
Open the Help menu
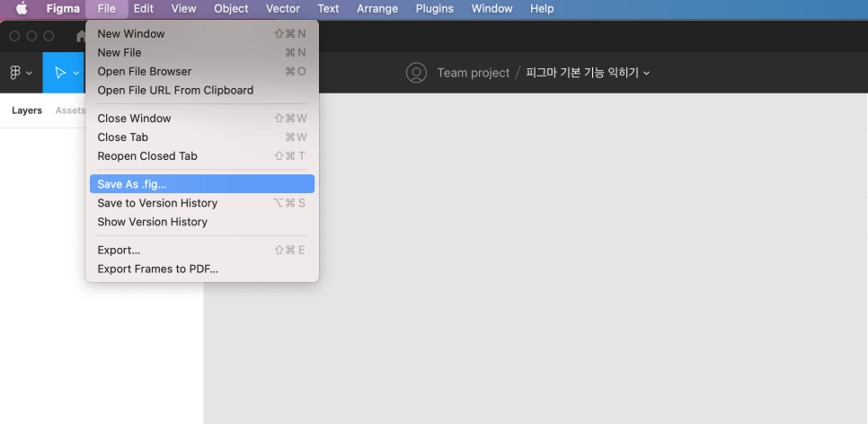point(542,9)
